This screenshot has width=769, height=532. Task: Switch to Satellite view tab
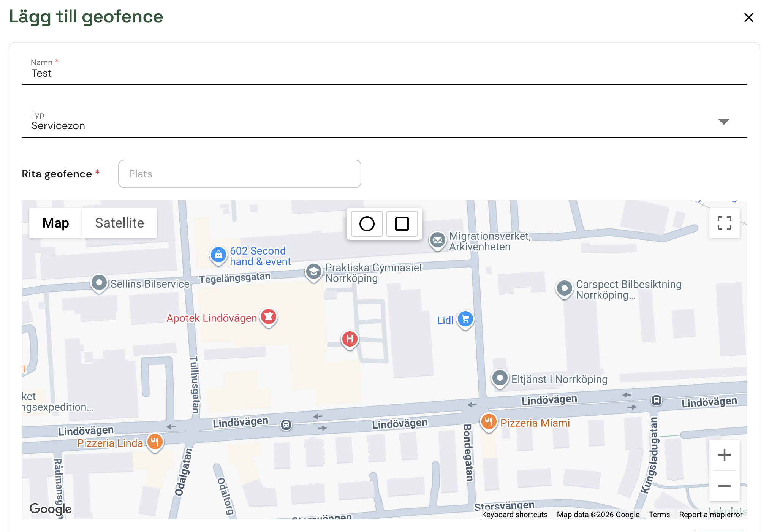[x=119, y=223]
